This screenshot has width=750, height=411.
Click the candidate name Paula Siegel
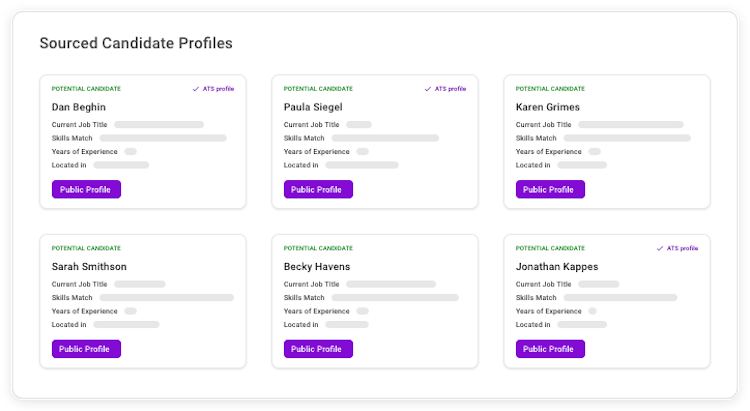314,107
